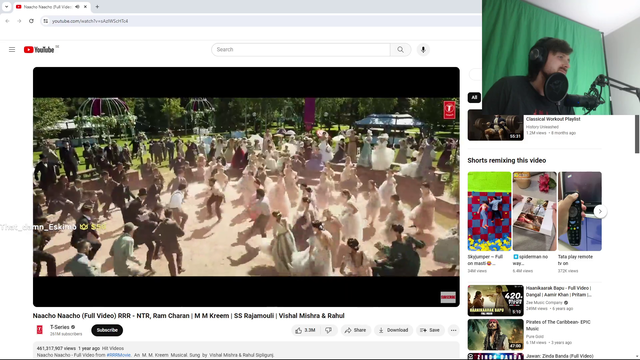Open Zee Music Company channel name
This screenshot has height=360, width=640.
tap(544, 302)
